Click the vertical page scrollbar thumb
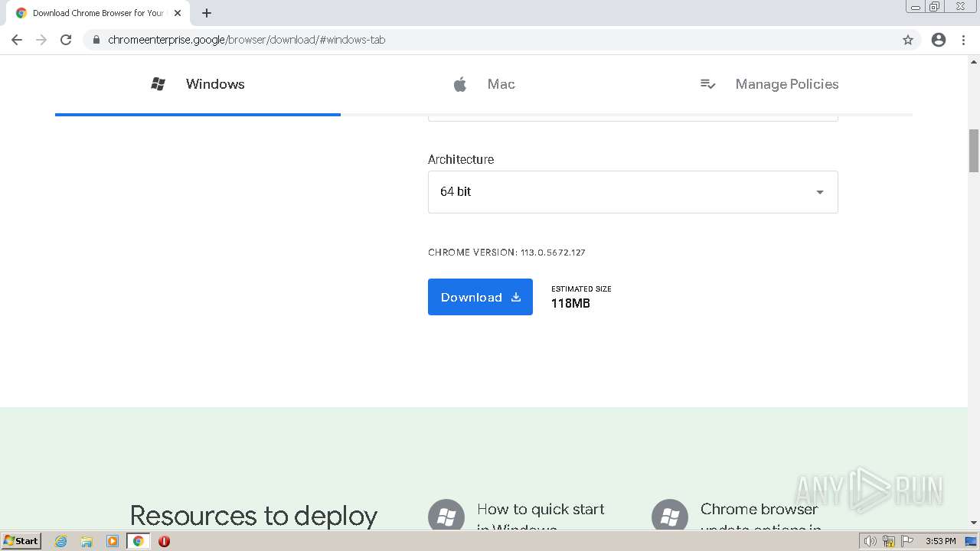980x551 pixels. click(x=974, y=151)
